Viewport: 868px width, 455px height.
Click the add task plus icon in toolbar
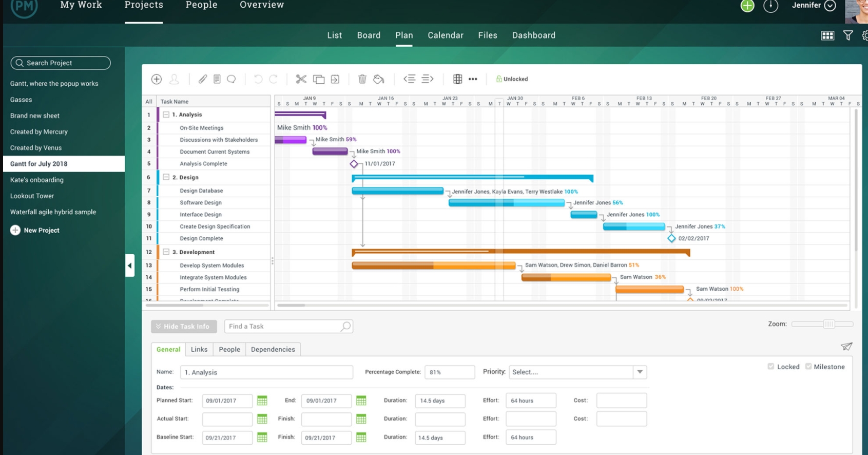(157, 79)
